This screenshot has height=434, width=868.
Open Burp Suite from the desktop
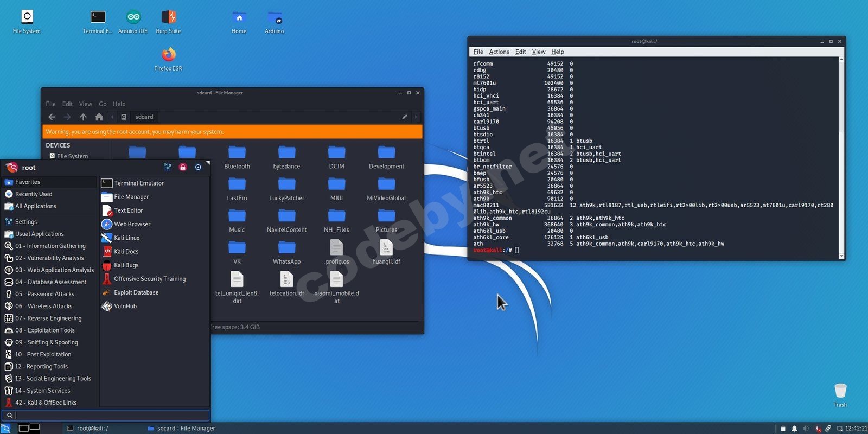click(x=168, y=18)
